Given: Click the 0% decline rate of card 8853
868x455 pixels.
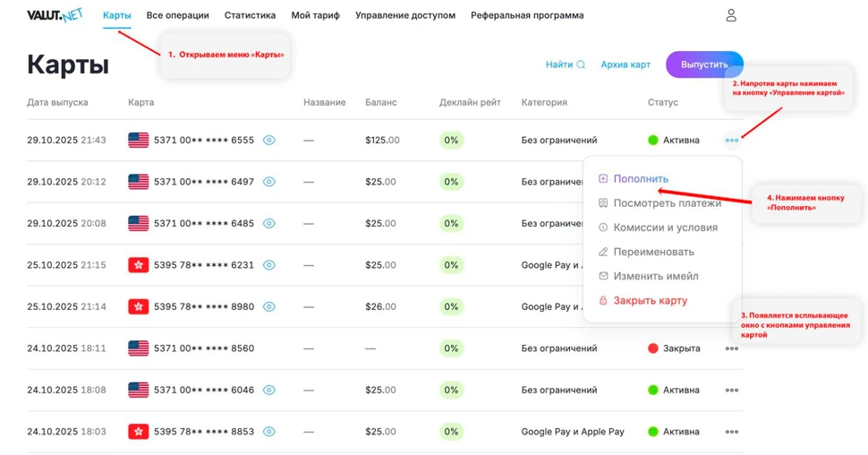Looking at the screenshot, I should (451, 431).
